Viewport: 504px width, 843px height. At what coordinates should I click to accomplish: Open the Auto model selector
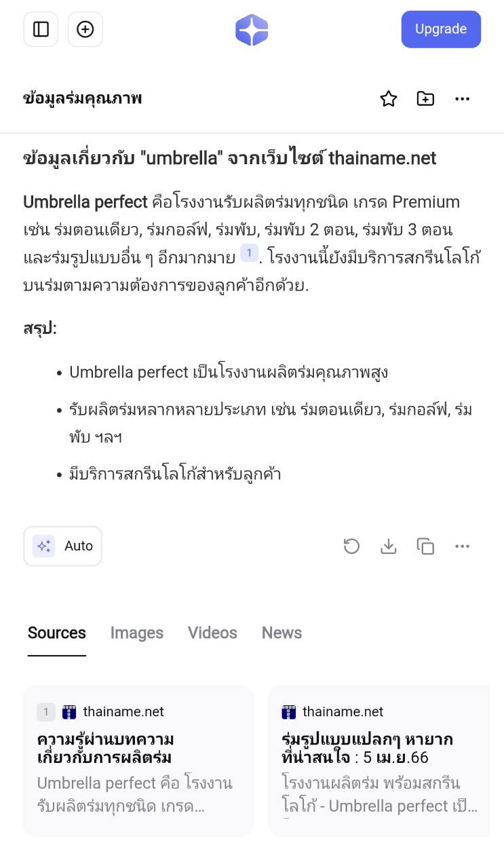click(63, 546)
